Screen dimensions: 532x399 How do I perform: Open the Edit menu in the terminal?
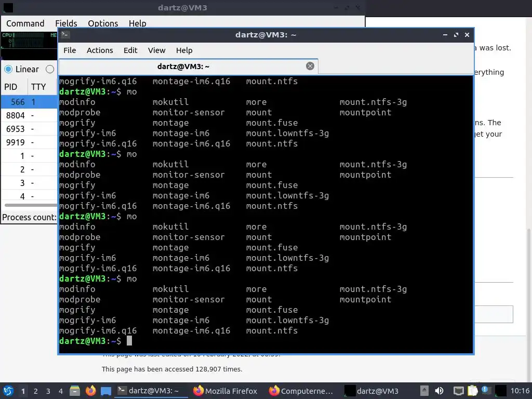click(130, 50)
